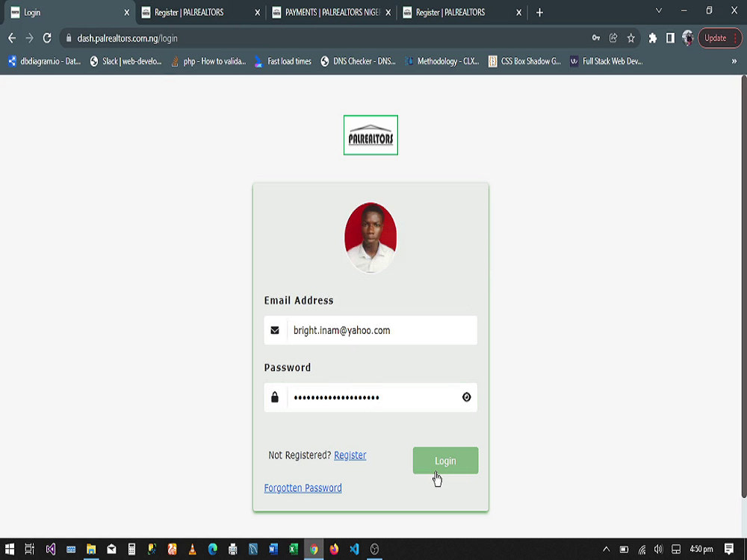Open Visual Studio from the taskbar
The width and height of the screenshot is (747, 560).
(51, 549)
